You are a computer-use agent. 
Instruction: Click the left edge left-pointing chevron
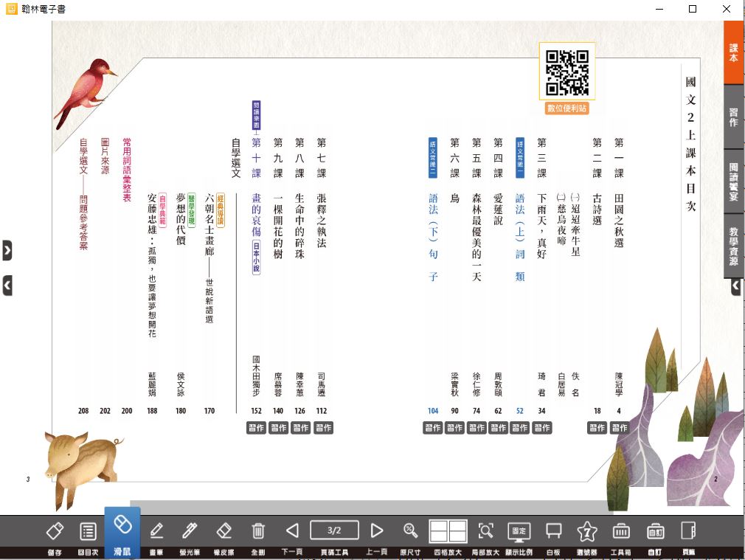[7, 286]
